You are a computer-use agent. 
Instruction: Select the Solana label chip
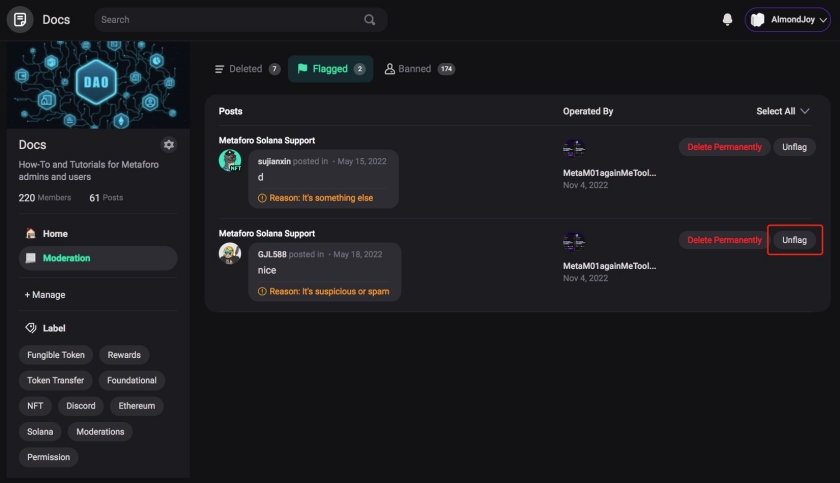[40, 432]
